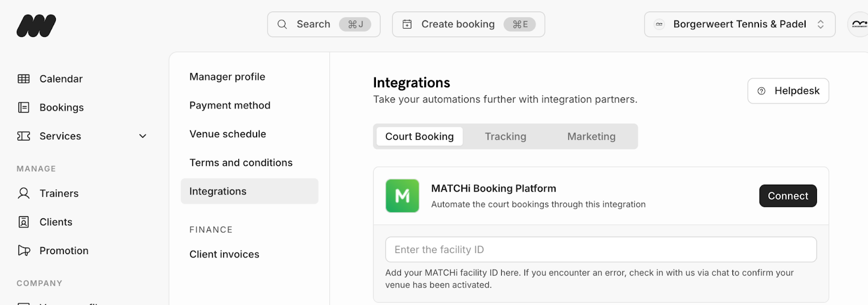Go to Venue schedule settings
The height and width of the screenshot is (305, 868).
[x=227, y=134]
